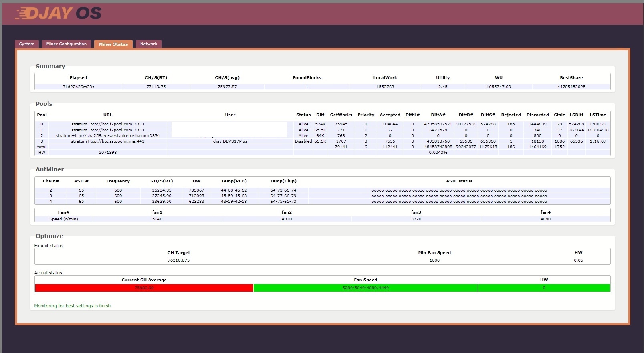Click the Disabled status of pool 3
Viewport: 644px width, 353px height.
pyautogui.click(x=303, y=141)
